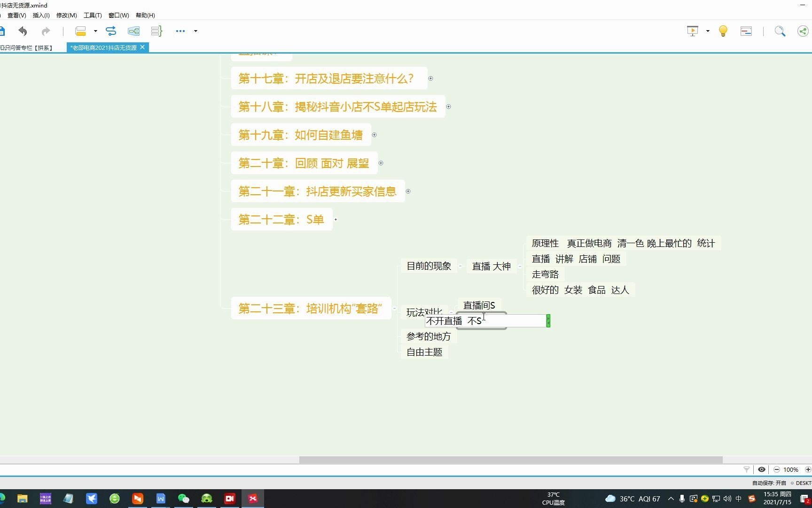The image size is (812, 508).
Task: Toggle the eye visibility icon in the status bar
Action: tap(762, 469)
